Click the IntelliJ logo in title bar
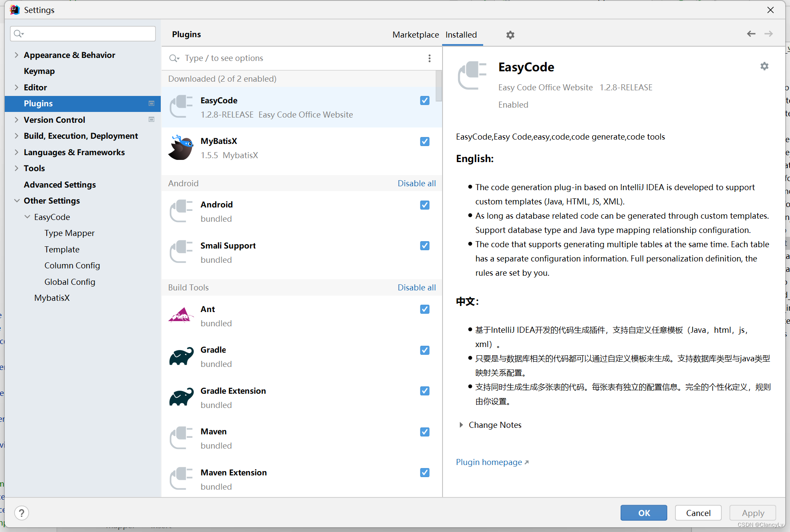Screen dimensions: 790x532 pos(15,10)
